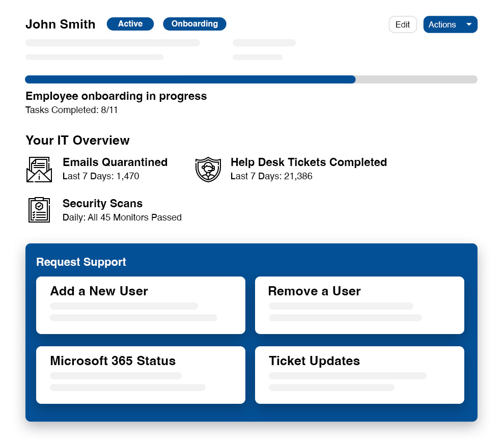Select the Onboarding status badge

click(x=194, y=24)
